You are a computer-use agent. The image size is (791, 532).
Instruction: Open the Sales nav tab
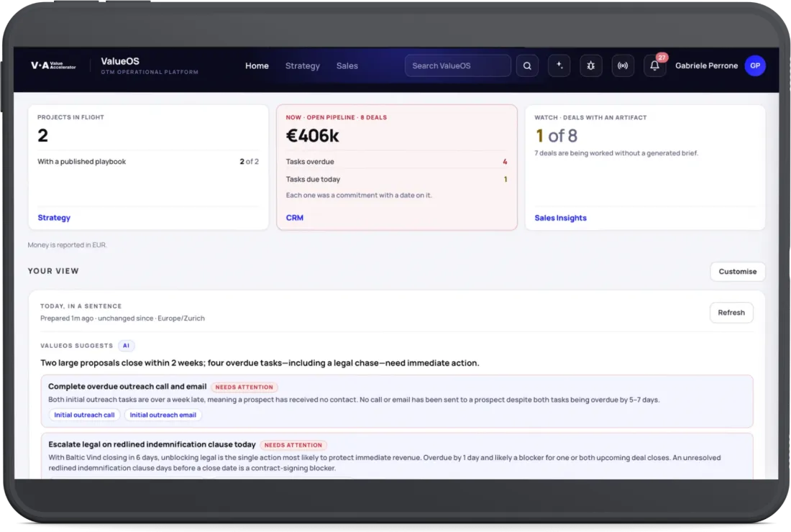coord(347,65)
